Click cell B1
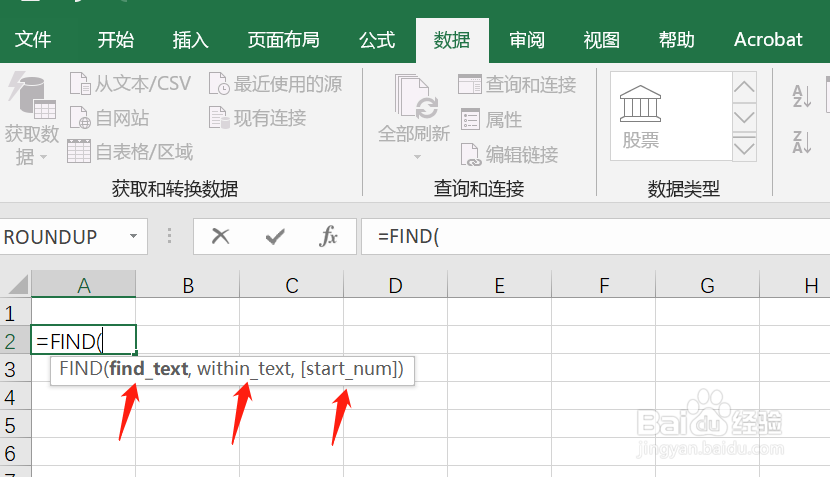Image resolution: width=830 pixels, height=477 pixels. tap(188, 312)
